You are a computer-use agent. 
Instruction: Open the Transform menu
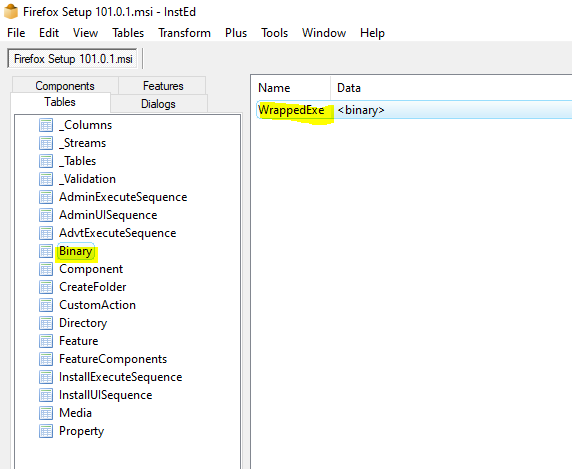coord(184,33)
